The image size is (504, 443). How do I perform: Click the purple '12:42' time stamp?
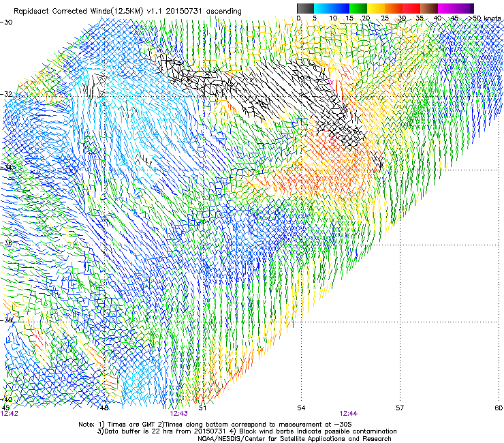(x=10, y=414)
